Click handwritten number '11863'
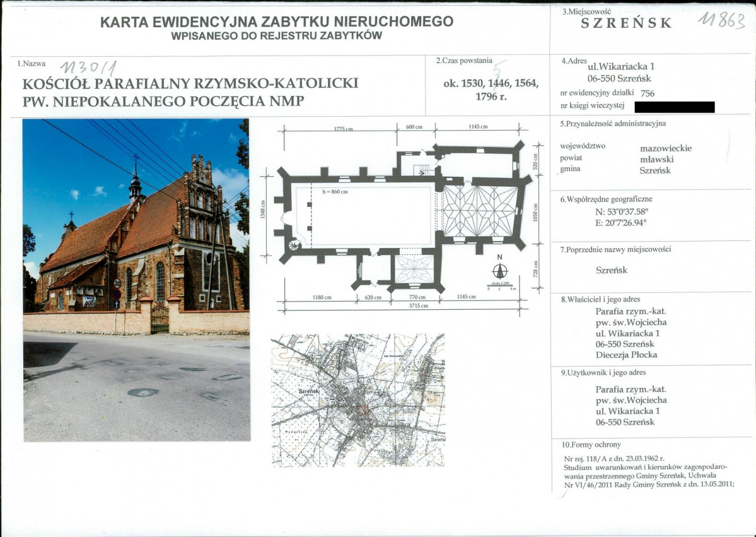 (x=722, y=20)
